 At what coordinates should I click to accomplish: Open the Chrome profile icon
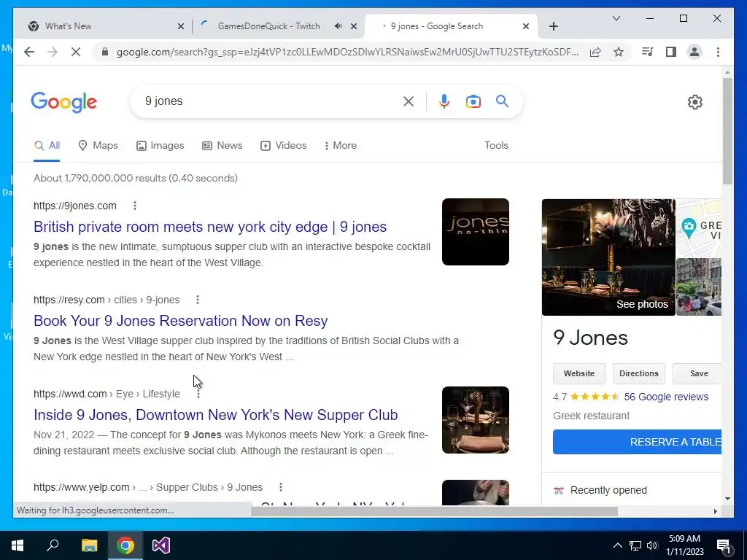(x=694, y=52)
